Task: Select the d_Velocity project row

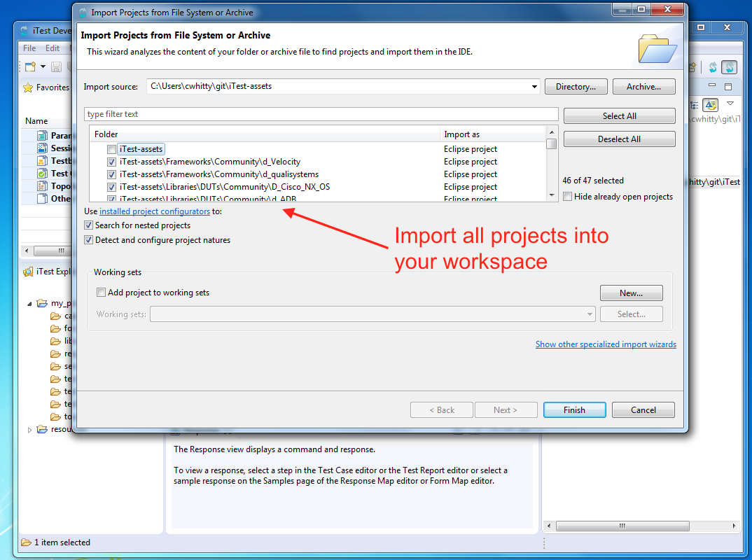Action: tap(209, 162)
